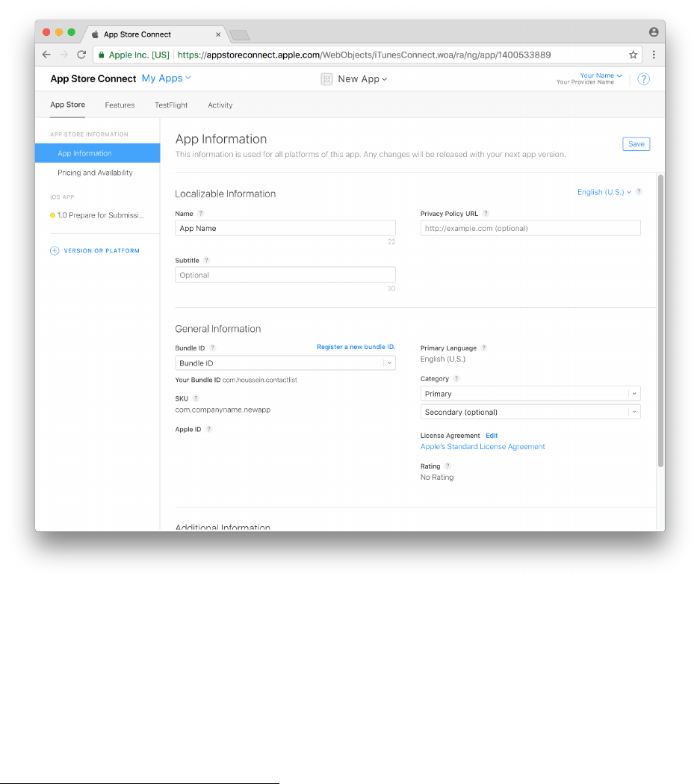This screenshot has width=700, height=784.
Task: Open the Your Name account menu
Action: coord(601,75)
